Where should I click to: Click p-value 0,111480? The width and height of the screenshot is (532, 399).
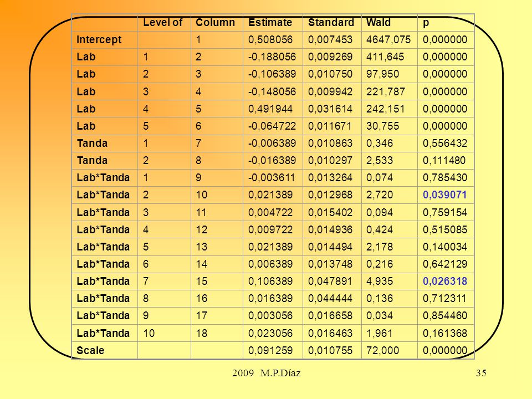[444, 160]
